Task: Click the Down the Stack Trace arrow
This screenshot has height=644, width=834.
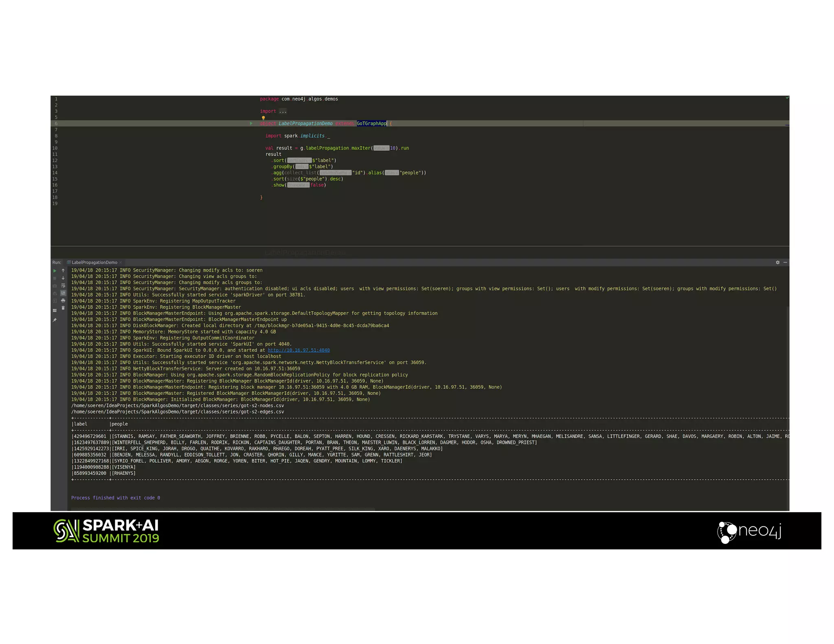Action: pos(63,278)
